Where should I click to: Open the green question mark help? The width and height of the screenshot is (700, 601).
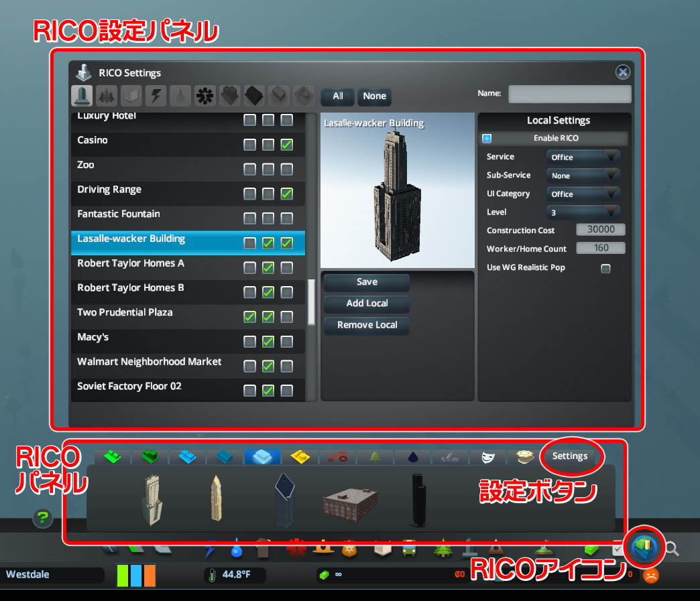(43, 518)
